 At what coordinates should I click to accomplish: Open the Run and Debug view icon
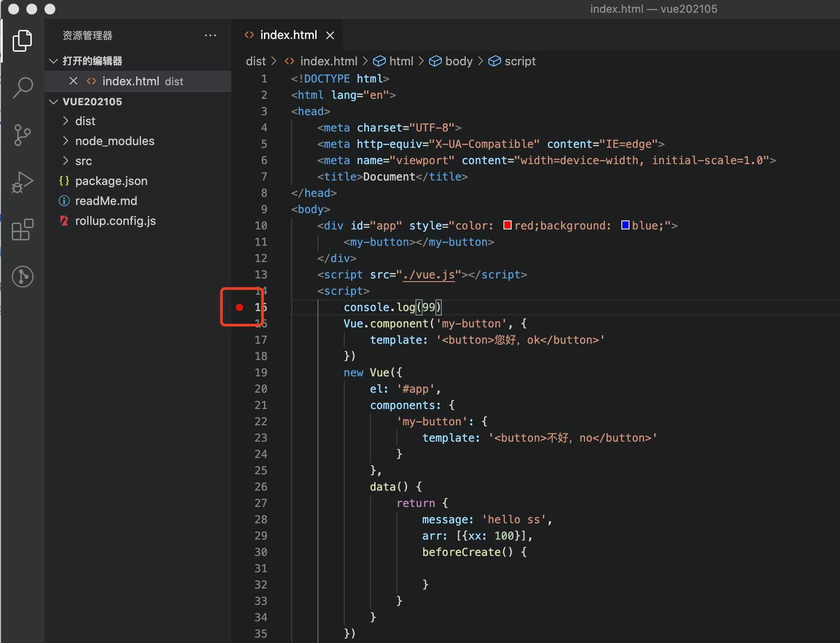(x=22, y=182)
